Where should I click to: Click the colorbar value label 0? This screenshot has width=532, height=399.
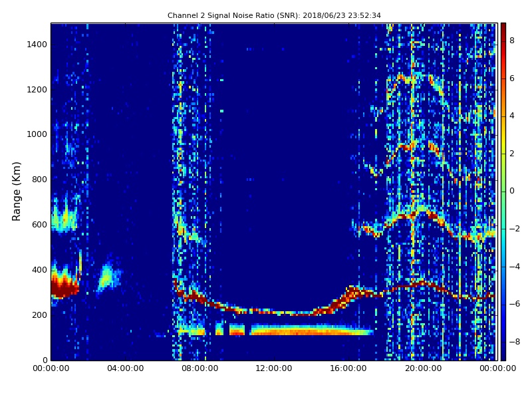tap(512, 191)
